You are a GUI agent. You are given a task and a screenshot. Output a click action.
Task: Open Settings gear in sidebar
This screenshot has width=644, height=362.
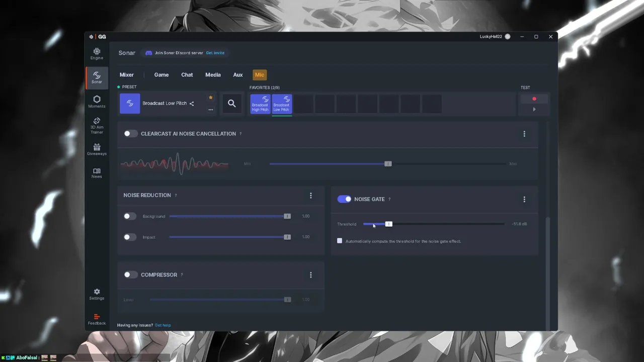coord(97,294)
